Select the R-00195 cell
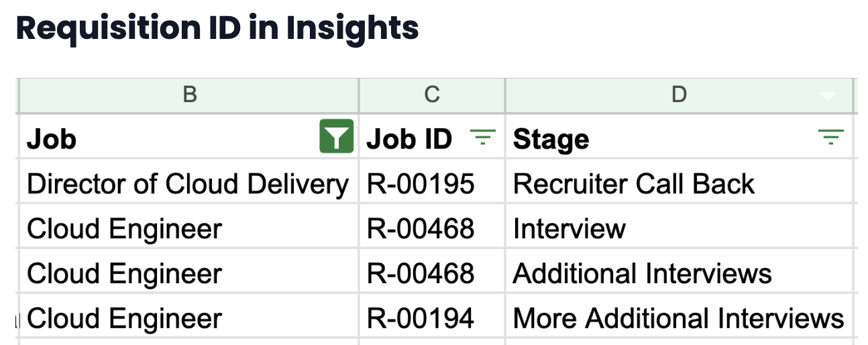 pyautogui.click(x=421, y=184)
